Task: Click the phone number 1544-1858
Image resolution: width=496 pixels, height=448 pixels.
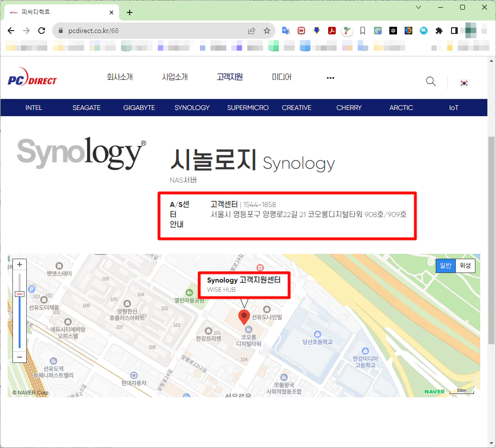Action: point(260,205)
